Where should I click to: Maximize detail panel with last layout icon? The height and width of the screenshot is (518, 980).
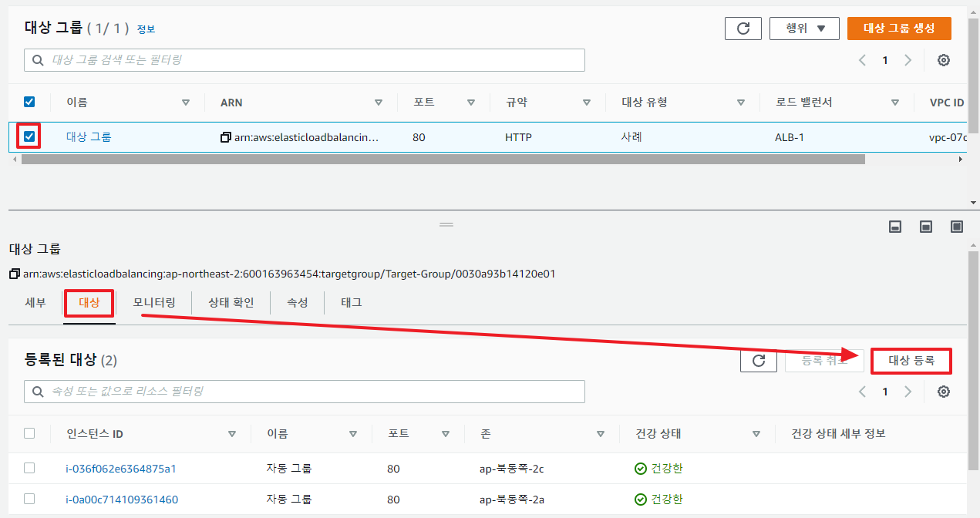coord(957,227)
